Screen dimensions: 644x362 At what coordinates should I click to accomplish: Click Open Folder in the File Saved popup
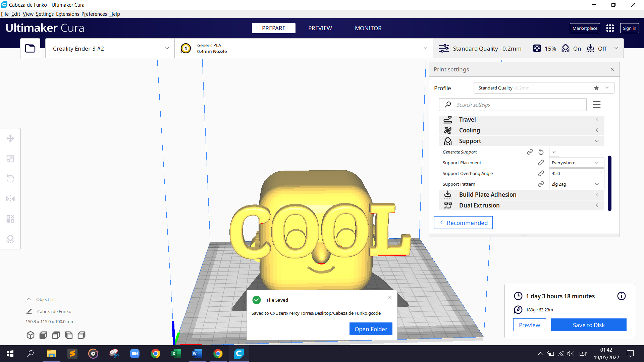pos(371,329)
